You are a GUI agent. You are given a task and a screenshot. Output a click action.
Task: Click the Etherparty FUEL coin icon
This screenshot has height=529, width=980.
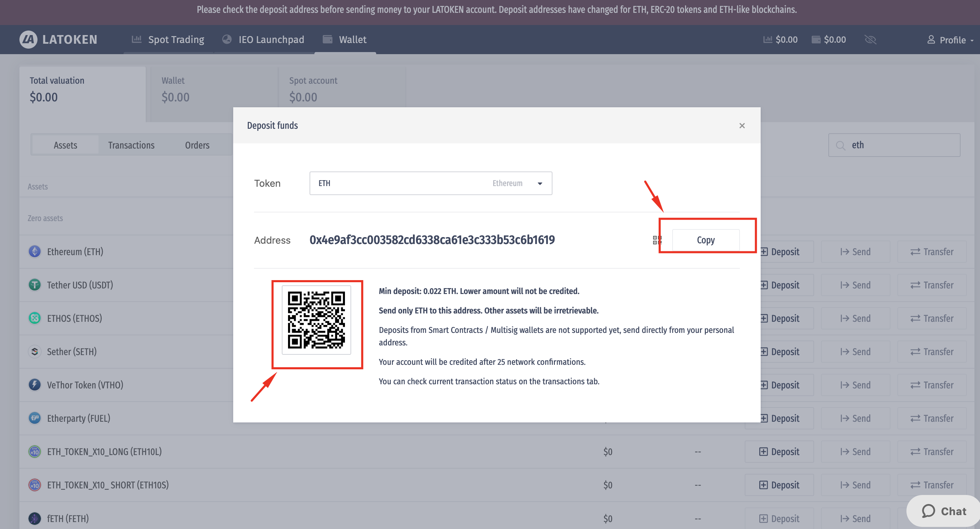35,418
